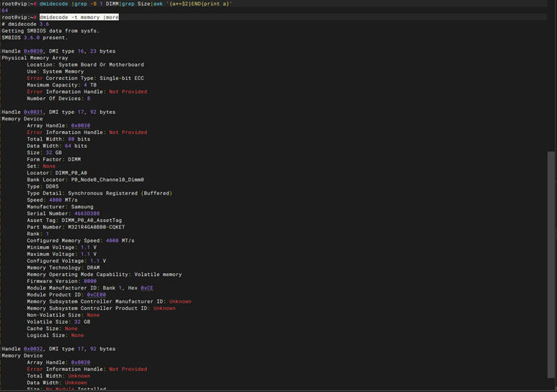557x392 pixels.
Task: Click the handle link 0x0031
Action: tap(33, 112)
